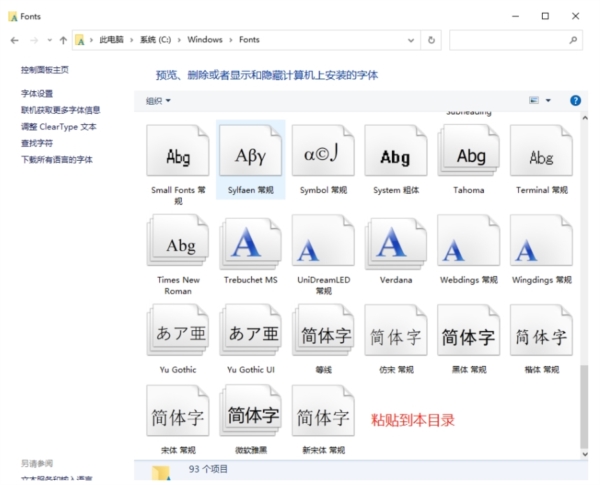
Task: Select the Webdings font icon
Action: coord(469,240)
